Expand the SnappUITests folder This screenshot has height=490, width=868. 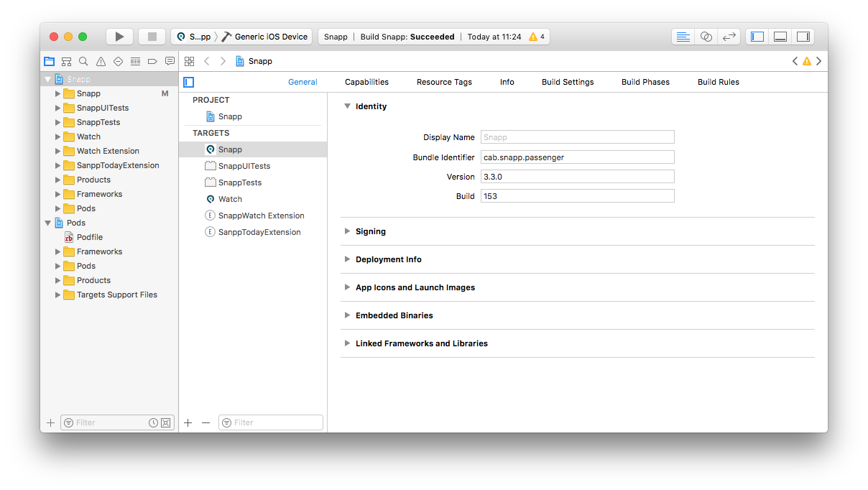[x=58, y=108]
